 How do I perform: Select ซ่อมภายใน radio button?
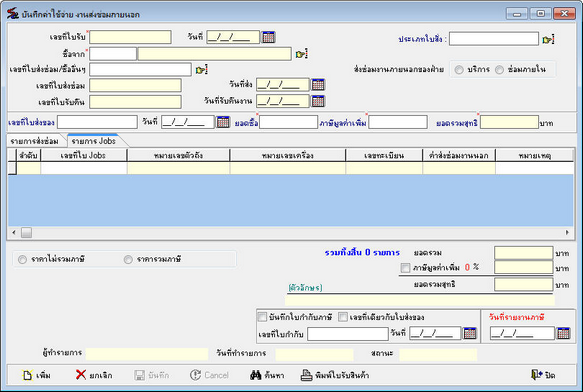point(499,70)
